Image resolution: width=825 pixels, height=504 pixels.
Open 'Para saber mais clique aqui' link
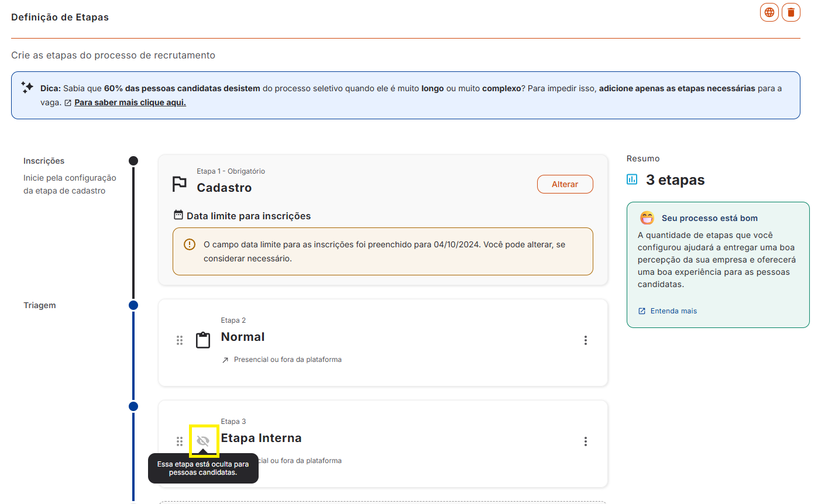coord(130,102)
